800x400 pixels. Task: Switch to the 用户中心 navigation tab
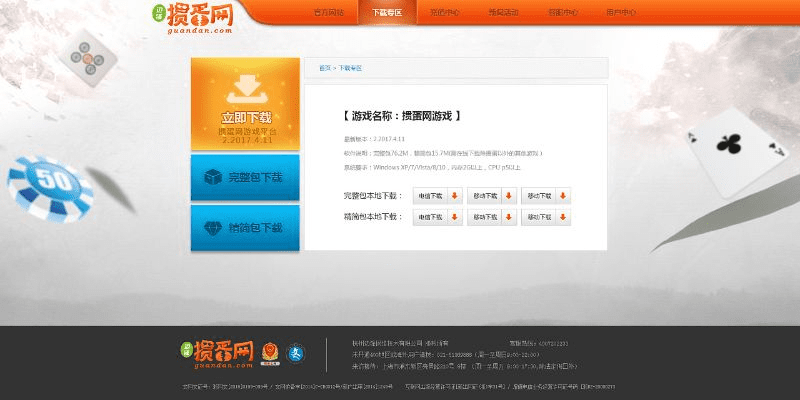[621, 12]
